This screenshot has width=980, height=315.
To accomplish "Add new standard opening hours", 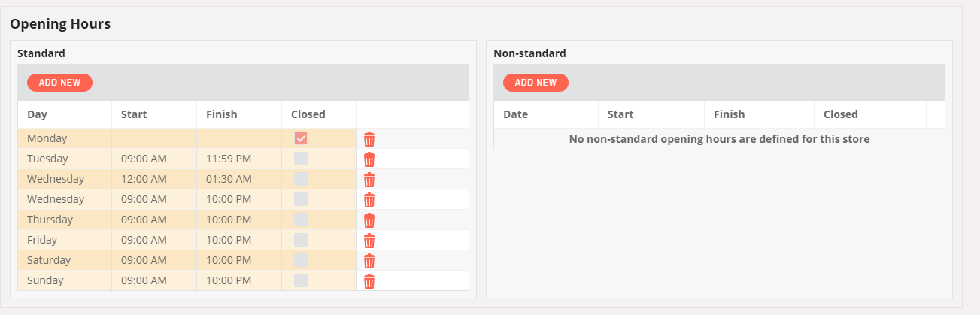I will (x=59, y=83).
